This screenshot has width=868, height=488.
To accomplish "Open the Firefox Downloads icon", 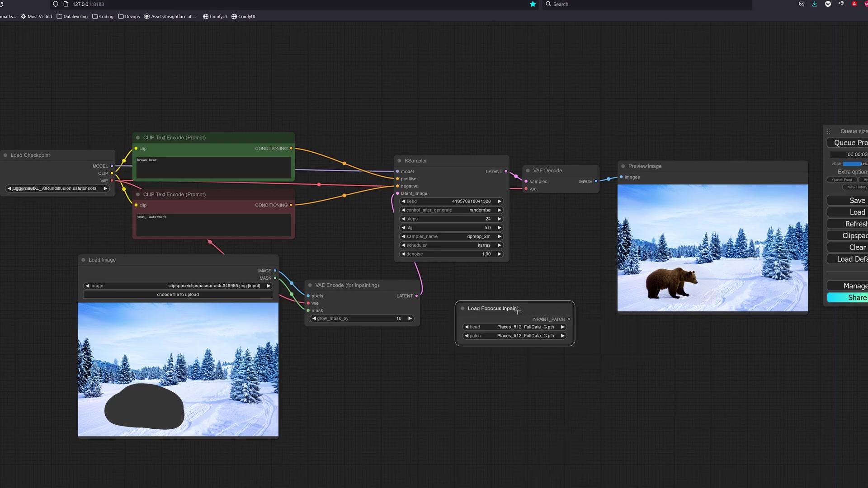I will click(815, 4).
